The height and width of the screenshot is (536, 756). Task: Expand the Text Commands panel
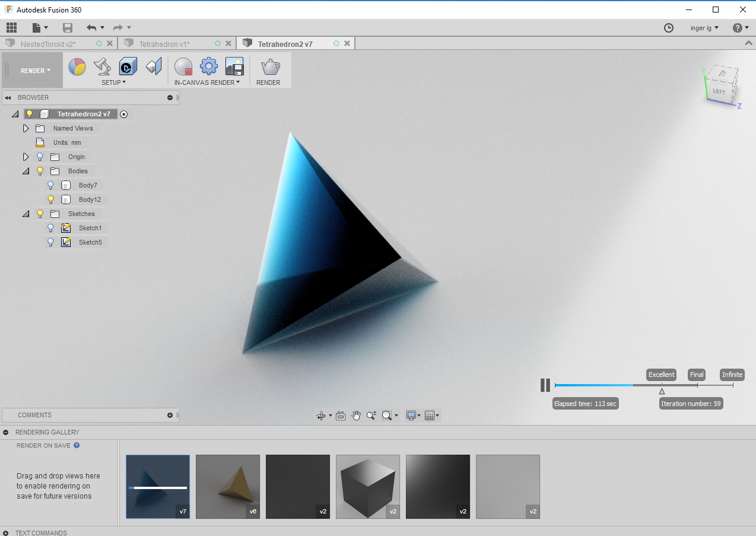[6, 532]
